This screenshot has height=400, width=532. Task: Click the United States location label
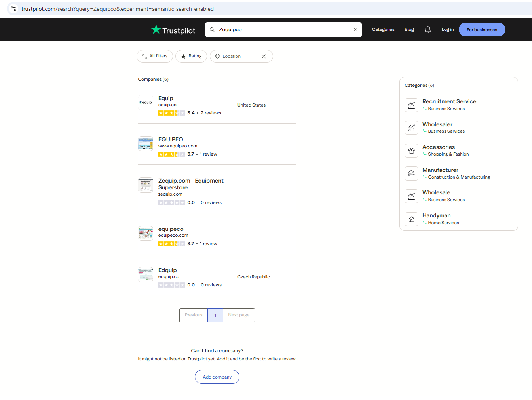pyautogui.click(x=252, y=105)
